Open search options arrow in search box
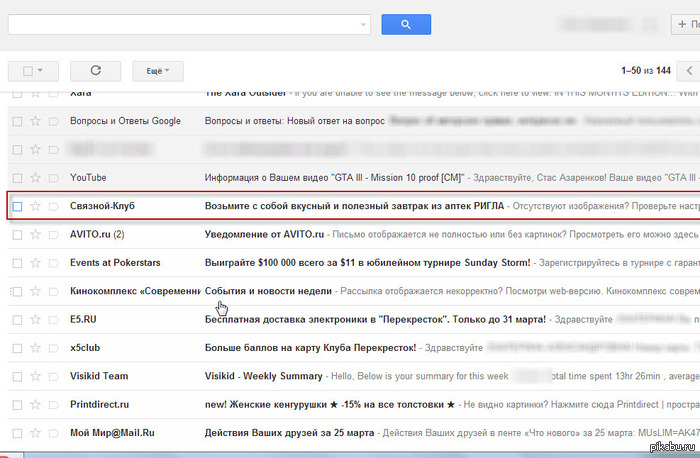Screen dimensions: 700x458 tap(363, 24)
